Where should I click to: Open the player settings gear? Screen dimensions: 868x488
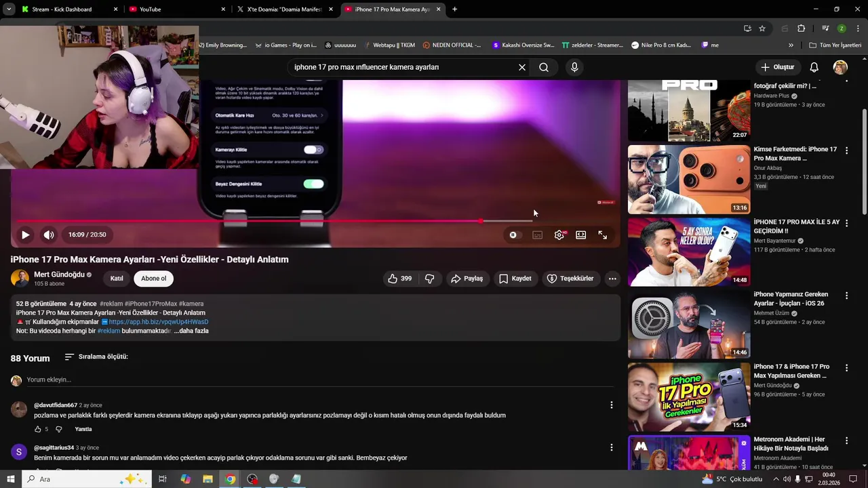(559, 235)
